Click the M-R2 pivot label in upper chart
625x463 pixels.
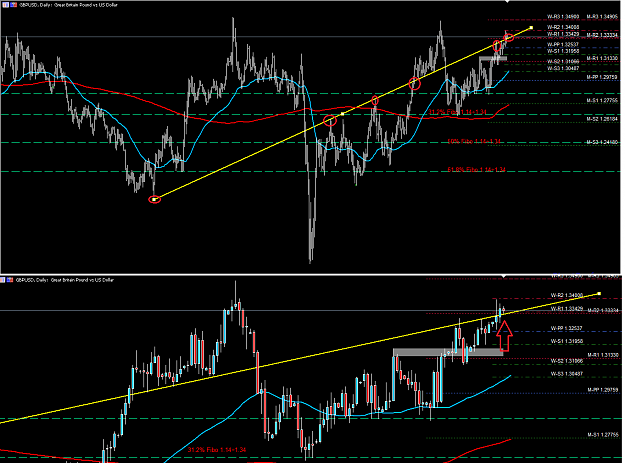602,35
